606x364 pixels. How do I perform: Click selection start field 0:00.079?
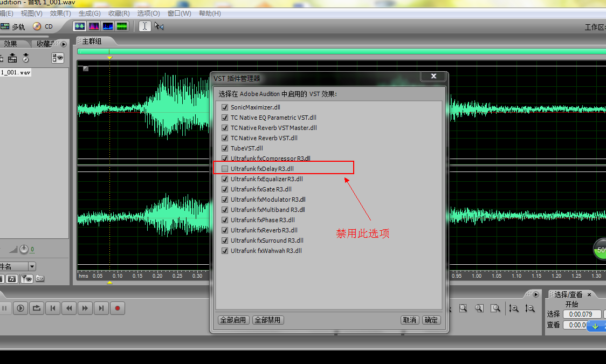pyautogui.click(x=582, y=314)
